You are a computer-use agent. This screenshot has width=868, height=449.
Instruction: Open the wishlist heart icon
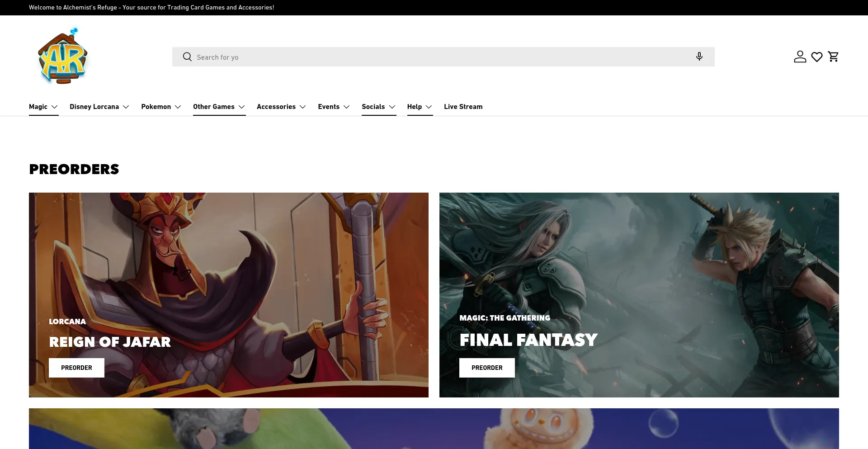816,57
